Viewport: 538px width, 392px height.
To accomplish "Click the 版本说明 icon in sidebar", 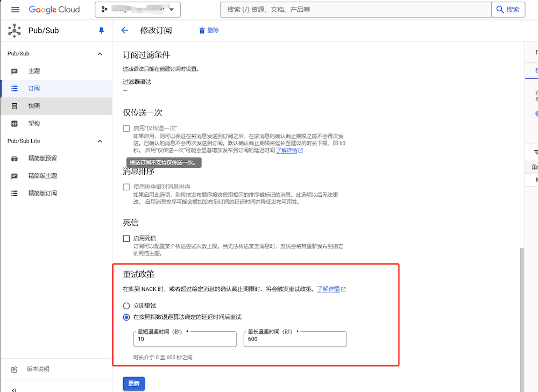I will pyautogui.click(x=15, y=369).
